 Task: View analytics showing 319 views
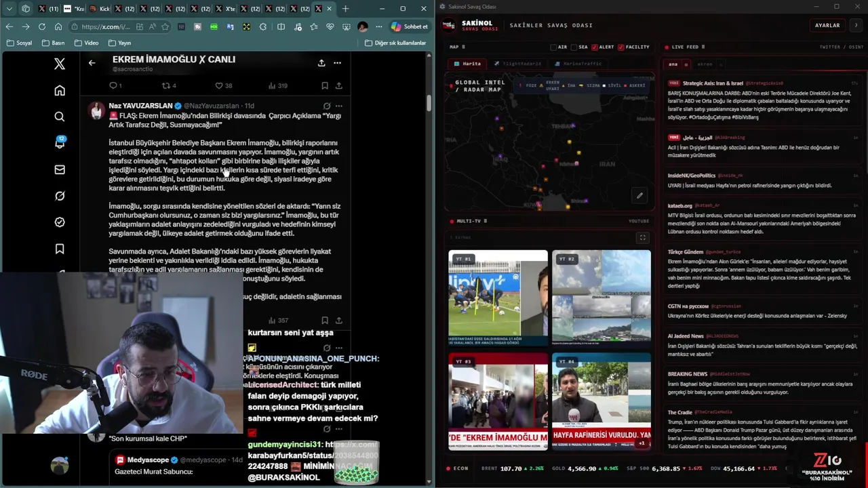[278, 85]
